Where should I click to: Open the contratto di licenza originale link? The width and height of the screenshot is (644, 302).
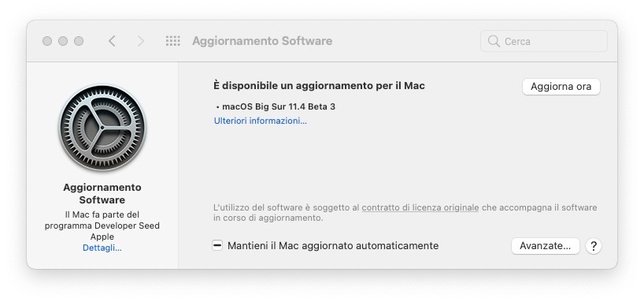click(420, 207)
